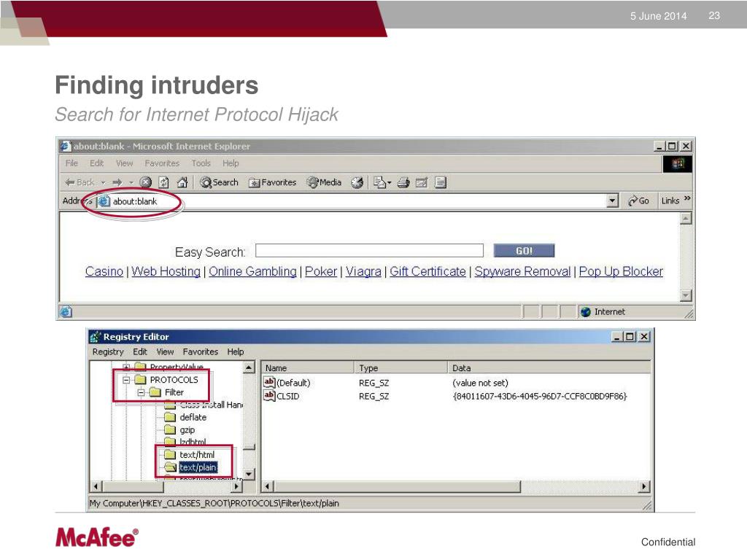Click the Discuss toolbar icon
Screen dimensions: 747x560
coord(441,182)
